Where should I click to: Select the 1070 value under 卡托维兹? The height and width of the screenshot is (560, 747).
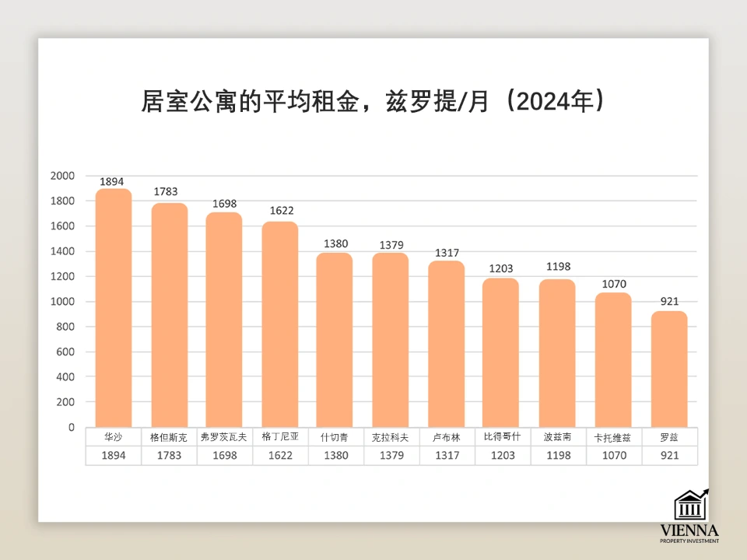[614, 456]
